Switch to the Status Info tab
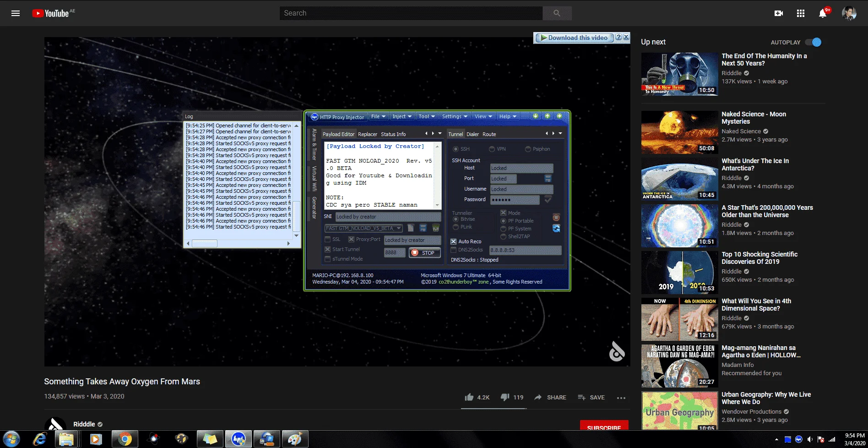 393,134
